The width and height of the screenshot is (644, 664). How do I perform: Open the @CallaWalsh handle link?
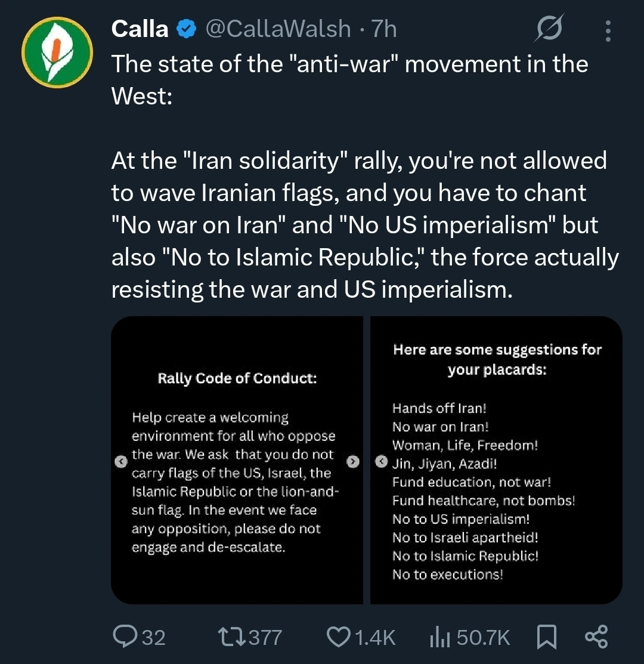point(278,29)
